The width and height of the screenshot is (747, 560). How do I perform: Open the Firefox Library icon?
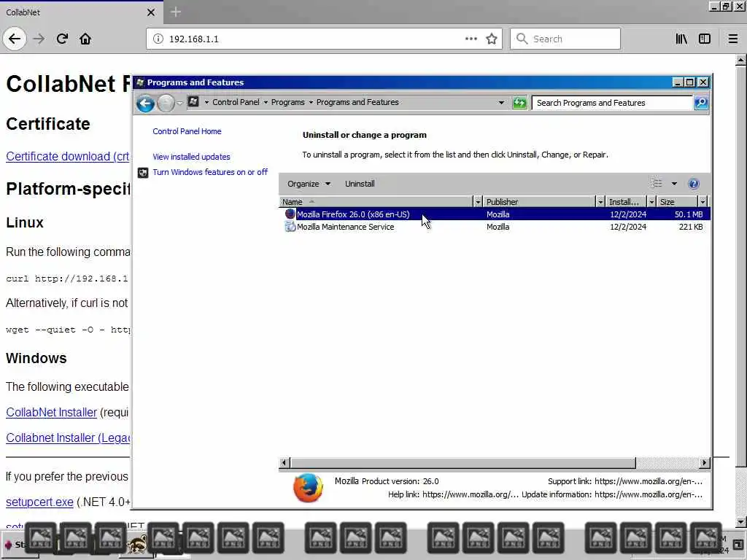point(681,39)
